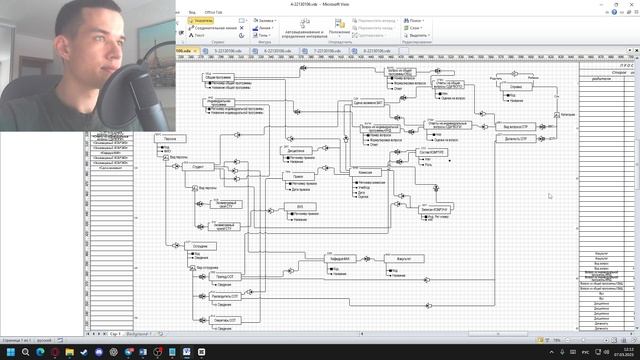Click the new document tab button

(404, 51)
